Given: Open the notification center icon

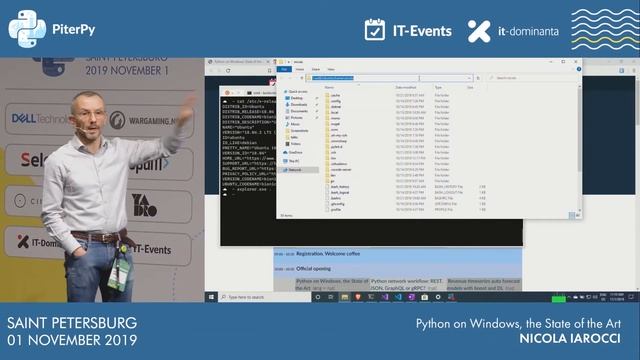Looking at the screenshot, I should point(631,297).
